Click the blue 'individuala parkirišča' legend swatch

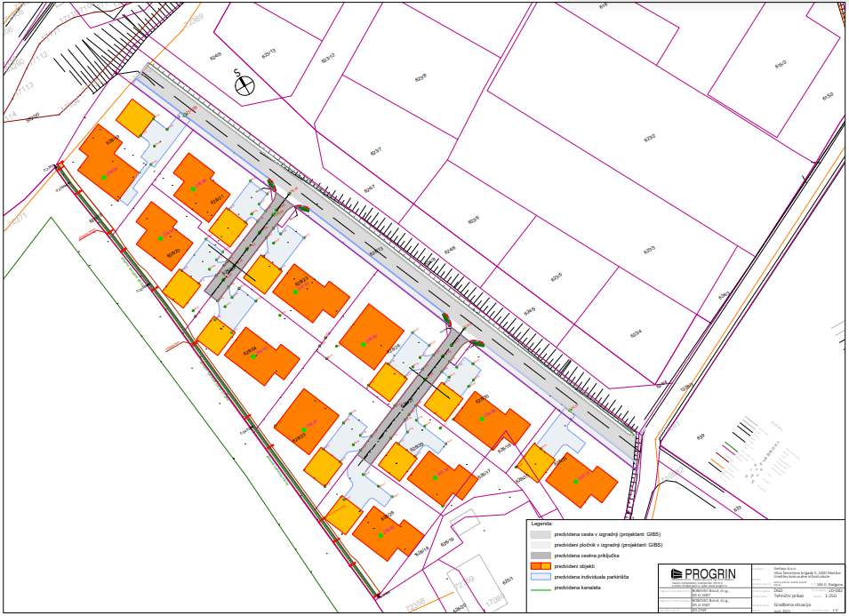541,576
